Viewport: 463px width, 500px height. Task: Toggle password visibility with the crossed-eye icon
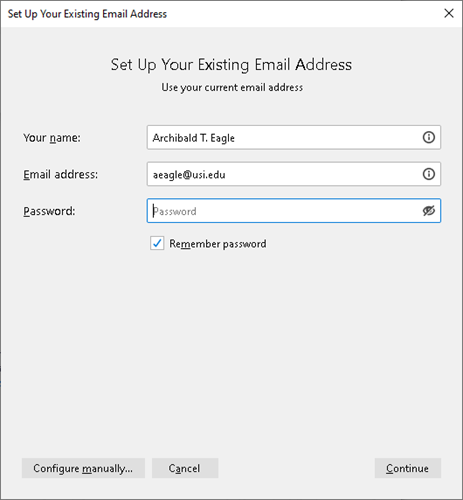click(x=429, y=211)
